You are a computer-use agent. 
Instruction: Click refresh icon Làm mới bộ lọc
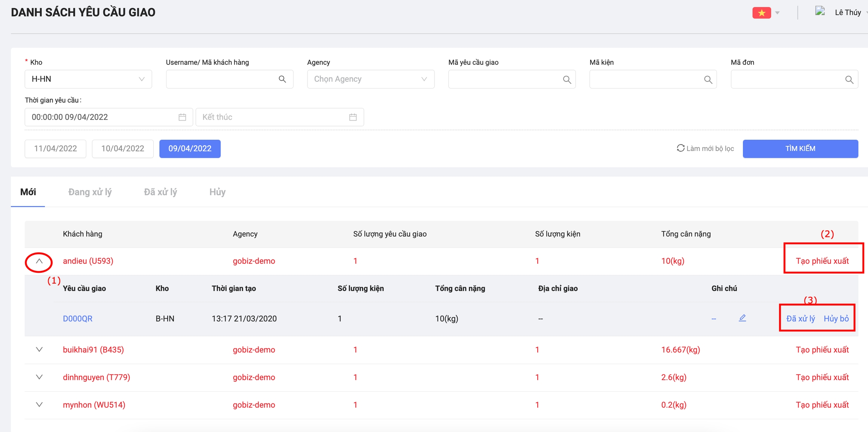point(680,148)
